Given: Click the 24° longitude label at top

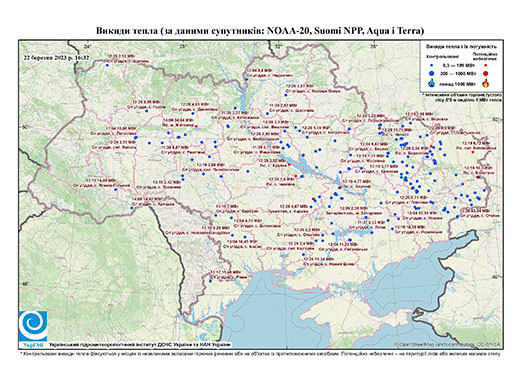Looking at the screenshot, I should [x=88, y=46].
